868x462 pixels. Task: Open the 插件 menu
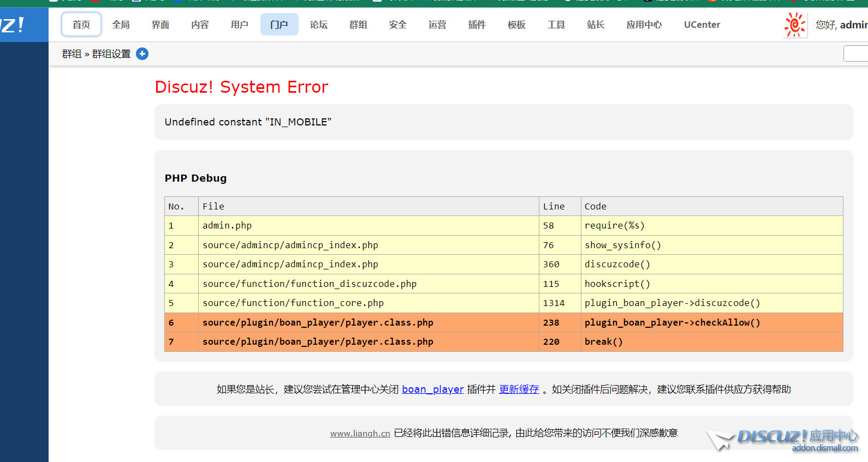(477, 25)
